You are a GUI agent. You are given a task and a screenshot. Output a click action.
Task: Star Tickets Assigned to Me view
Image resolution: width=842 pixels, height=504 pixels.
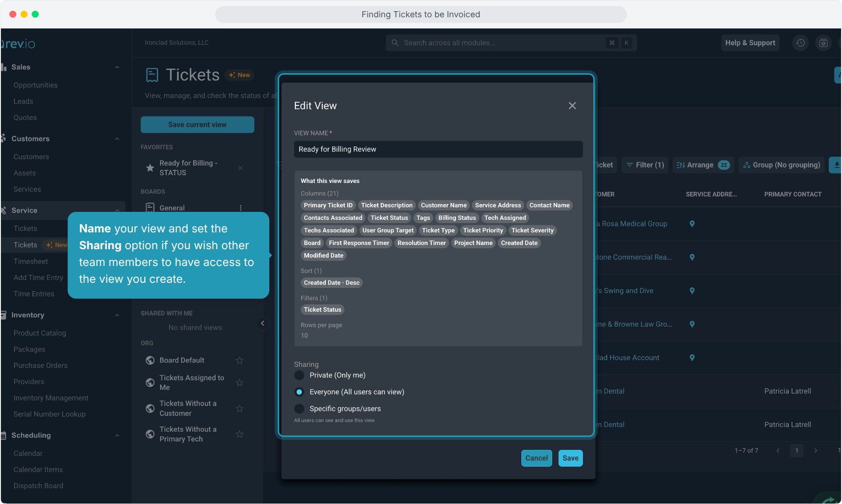(239, 383)
